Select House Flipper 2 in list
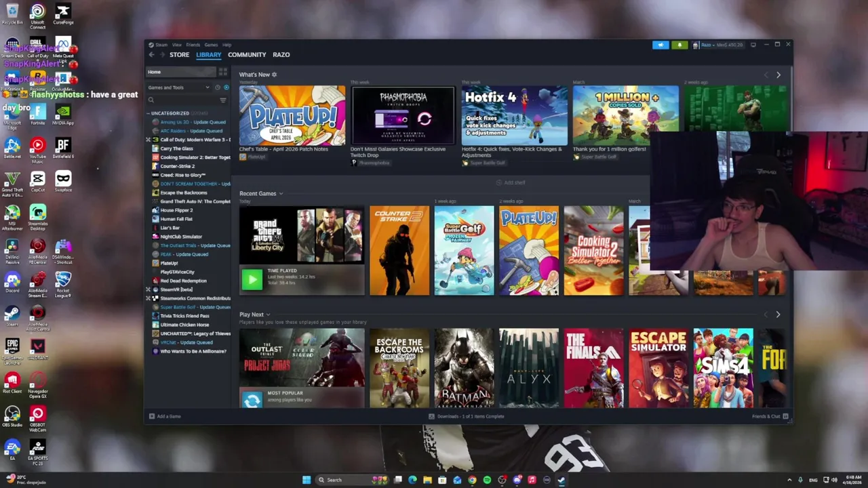The height and width of the screenshot is (488, 868). [176, 210]
